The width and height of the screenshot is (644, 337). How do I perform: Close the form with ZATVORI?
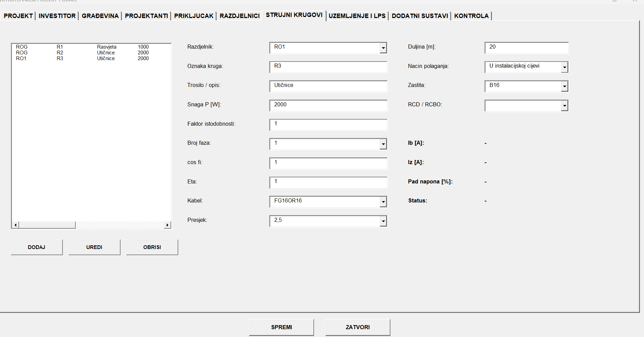[358, 327]
